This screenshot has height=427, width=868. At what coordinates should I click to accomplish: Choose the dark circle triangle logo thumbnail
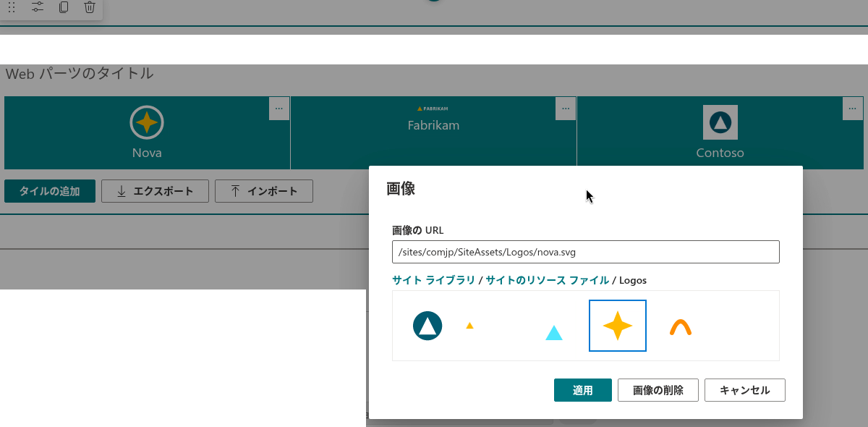coord(427,326)
